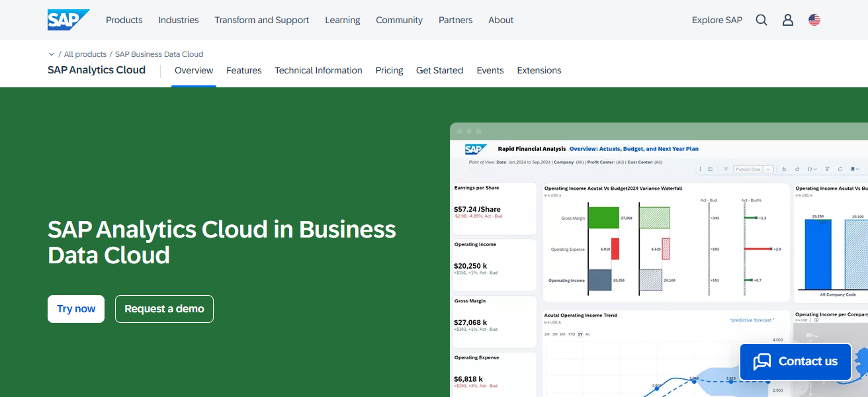
Task: Open the language selector with the US flag
Action: [x=814, y=20]
